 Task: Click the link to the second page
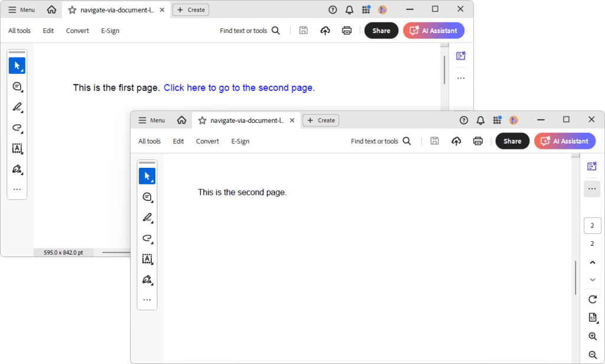pyautogui.click(x=239, y=87)
